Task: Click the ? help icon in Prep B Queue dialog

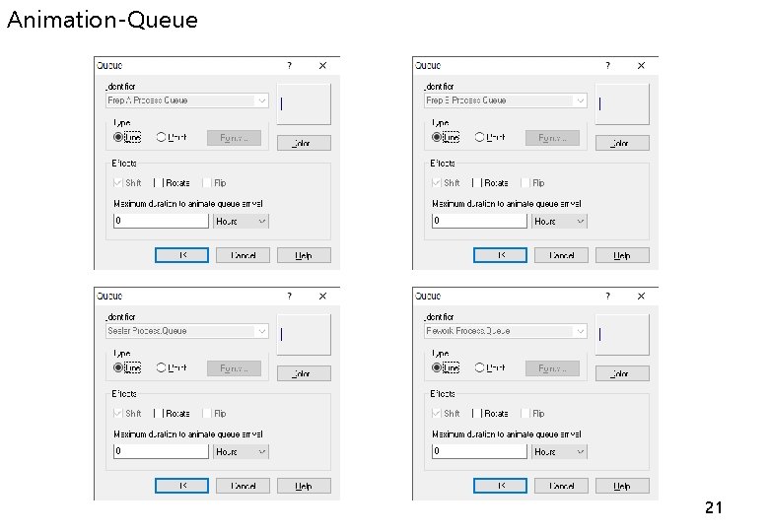Action: 607,65
